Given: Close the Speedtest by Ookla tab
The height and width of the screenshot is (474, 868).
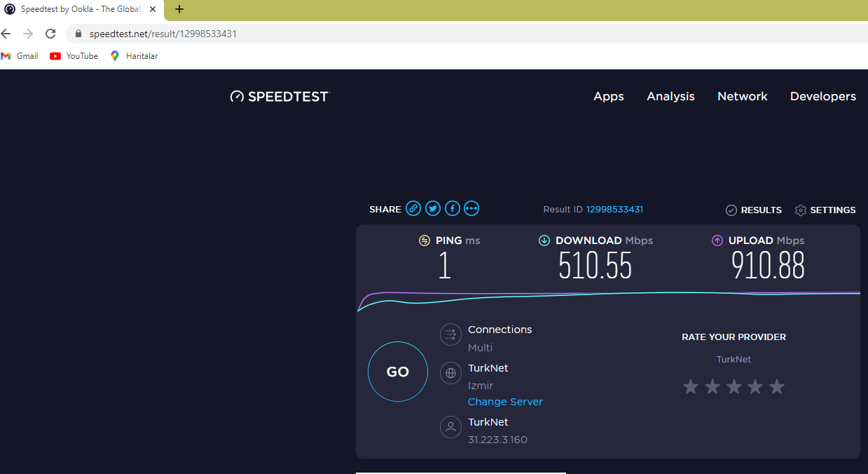Looking at the screenshot, I should (x=153, y=9).
